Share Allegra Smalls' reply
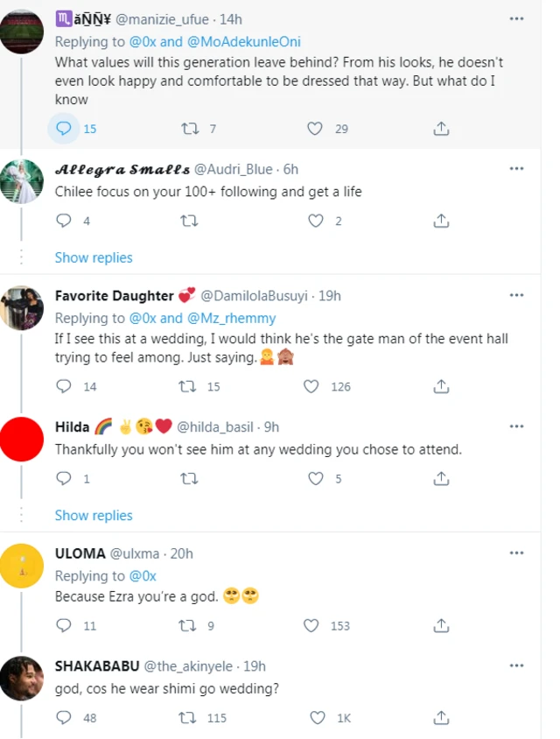 (441, 221)
